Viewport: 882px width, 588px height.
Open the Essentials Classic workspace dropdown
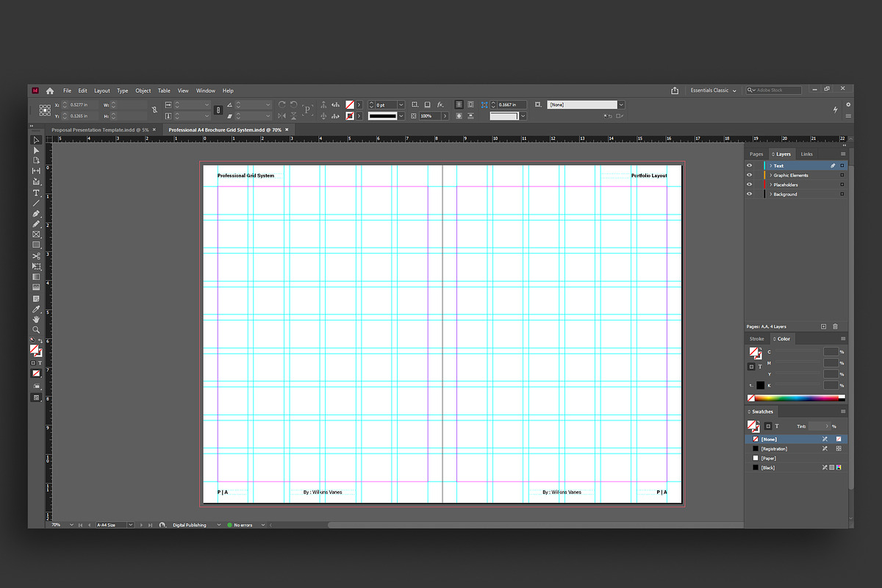point(713,90)
